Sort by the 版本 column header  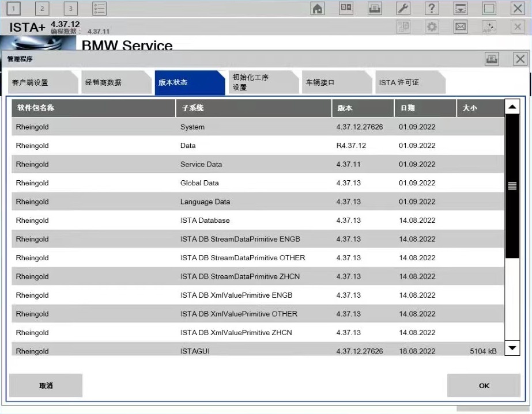pyautogui.click(x=363, y=108)
